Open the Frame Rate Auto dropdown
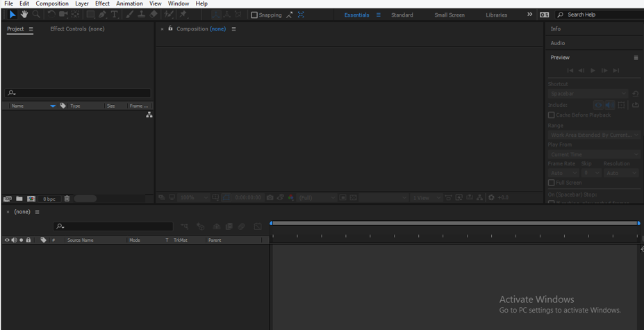 pyautogui.click(x=563, y=173)
